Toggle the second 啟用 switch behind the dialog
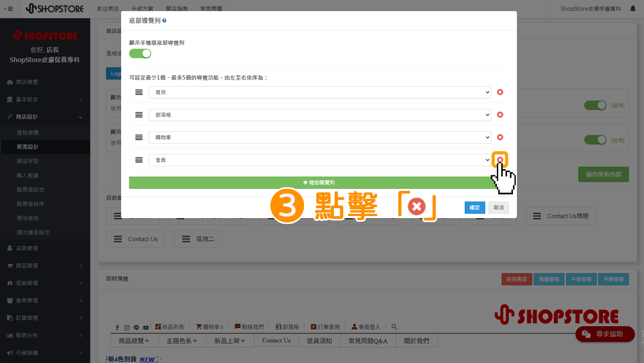 (595, 140)
